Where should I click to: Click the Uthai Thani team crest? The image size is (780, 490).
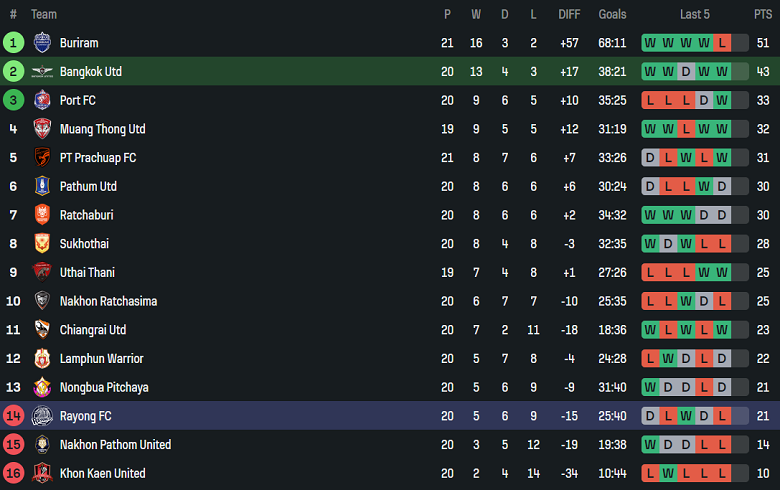[42, 272]
